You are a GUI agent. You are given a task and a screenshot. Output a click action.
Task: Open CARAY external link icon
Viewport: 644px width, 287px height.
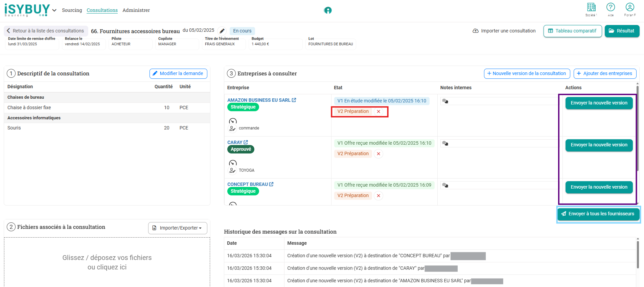tap(246, 142)
